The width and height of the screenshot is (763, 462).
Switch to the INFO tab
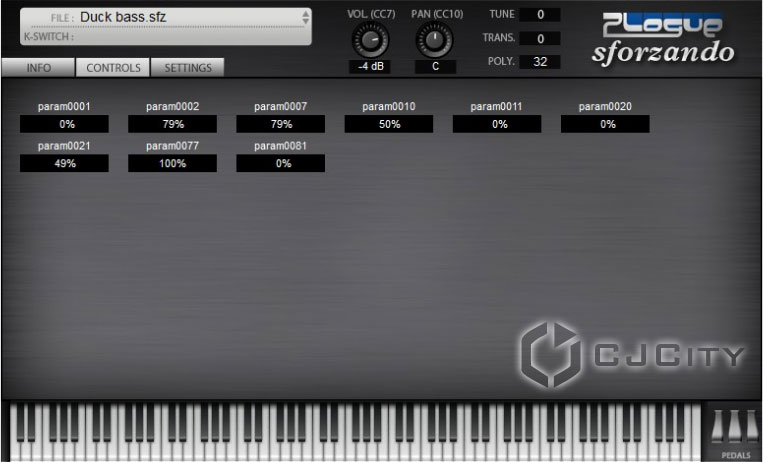[x=38, y=68]
